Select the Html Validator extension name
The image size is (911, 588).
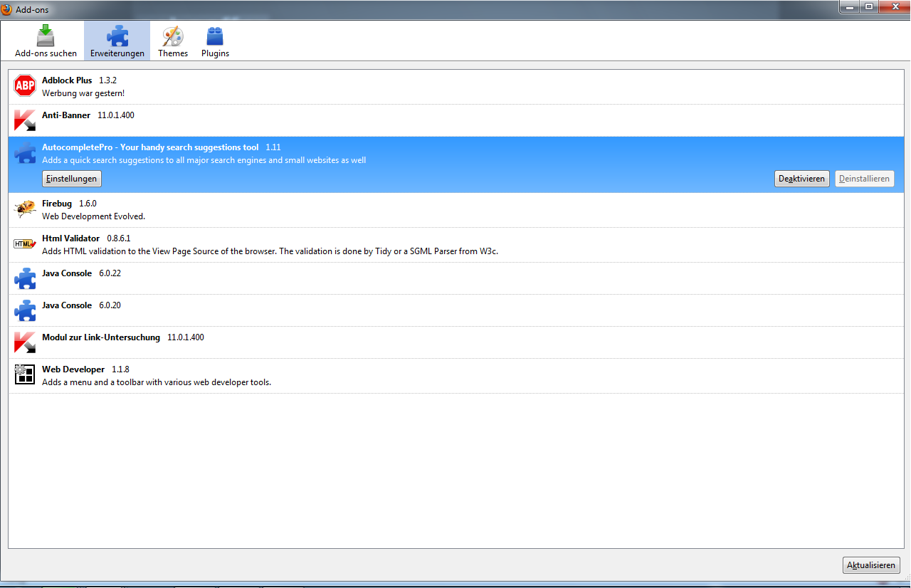click(x=71, y=238)
